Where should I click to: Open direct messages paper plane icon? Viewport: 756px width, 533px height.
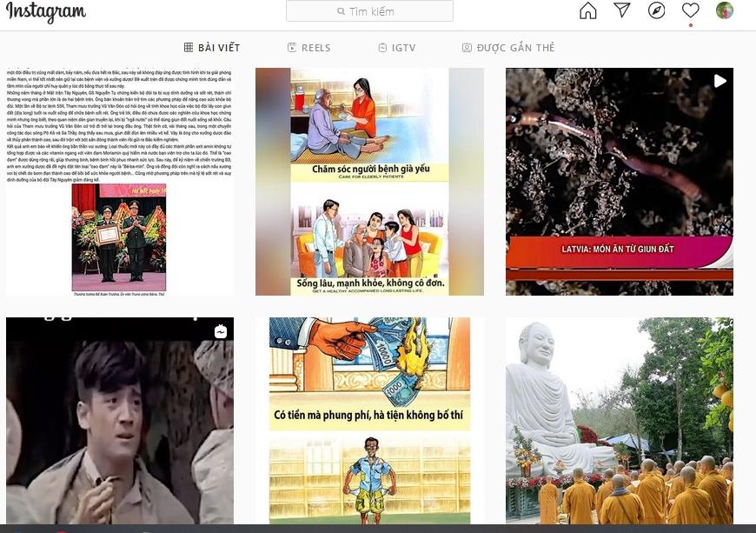coord(622,10)
